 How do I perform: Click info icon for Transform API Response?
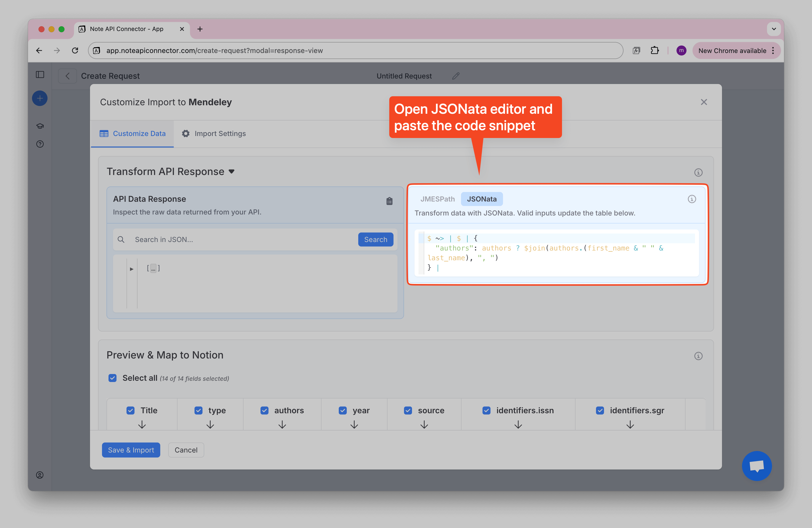[698, 172]
